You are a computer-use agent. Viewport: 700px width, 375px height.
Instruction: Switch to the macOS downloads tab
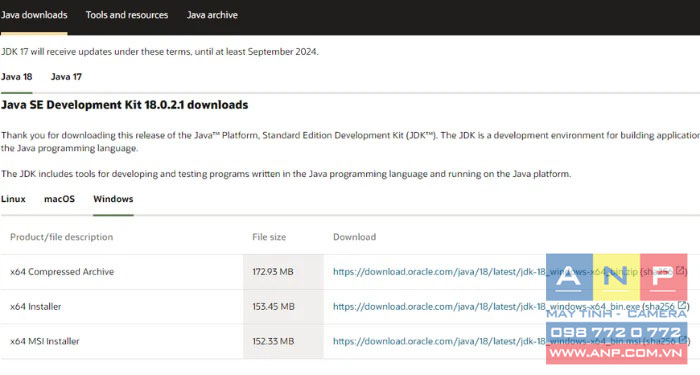[59, 199]
